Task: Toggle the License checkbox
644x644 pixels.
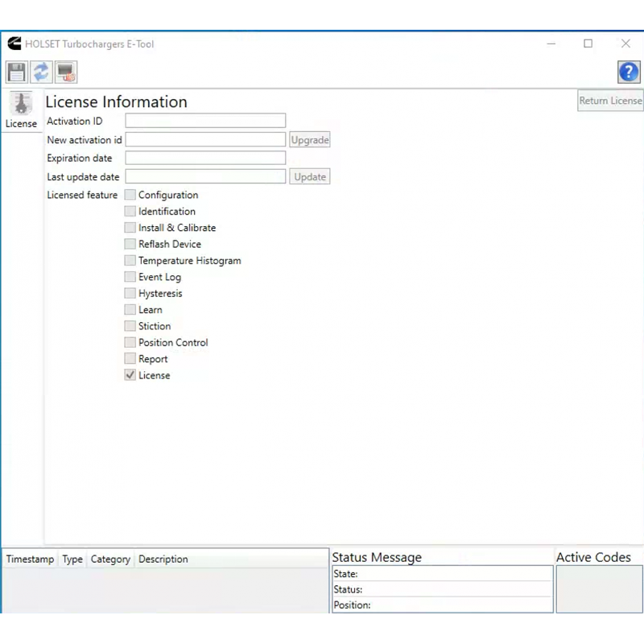Action: tap(130, 375)
